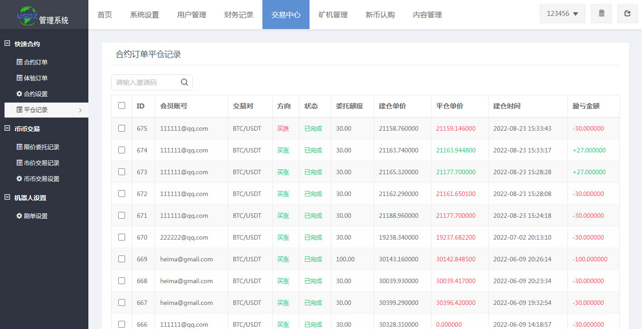Toggle the select-all checkbox in the table header

click(x=121, y=105)
